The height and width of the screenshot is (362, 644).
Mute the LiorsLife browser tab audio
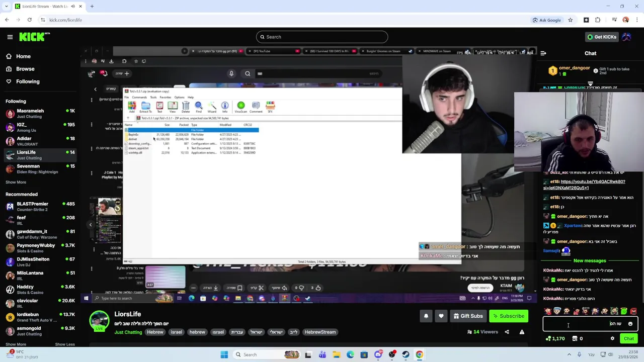click(x=73, y=6)
